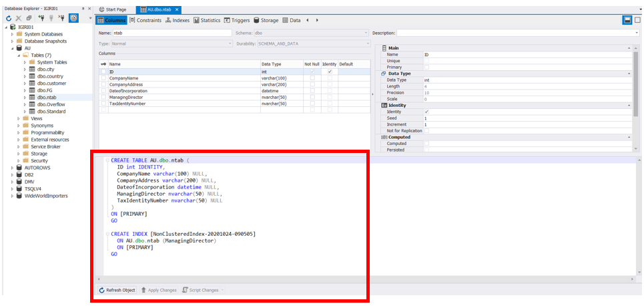Screen dimensions: 644x306
Task: Click the Refresh Object button
Action: tap(117, 290)
